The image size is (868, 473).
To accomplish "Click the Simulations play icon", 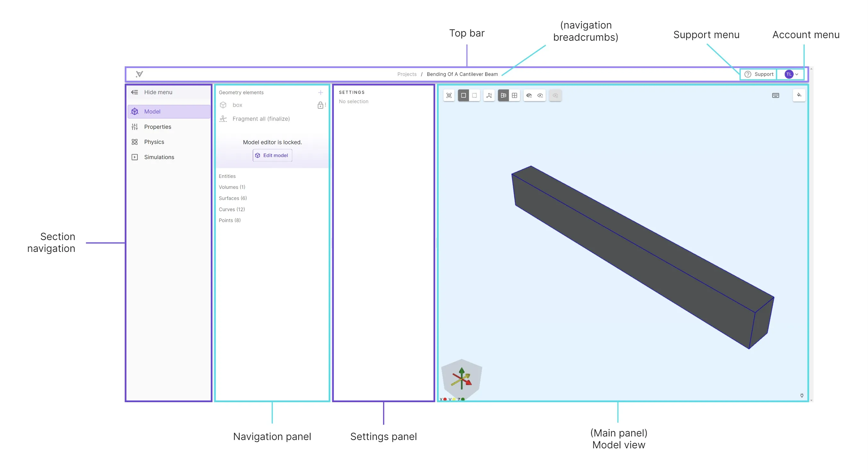I will [x=135, y=157].
